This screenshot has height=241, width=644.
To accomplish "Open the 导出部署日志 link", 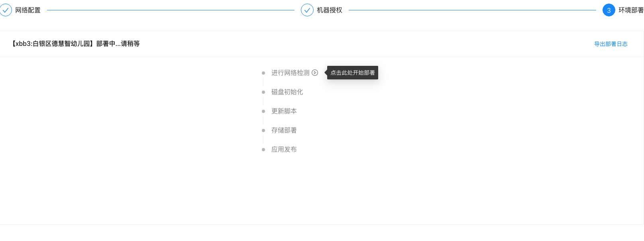I will point(611,44).
